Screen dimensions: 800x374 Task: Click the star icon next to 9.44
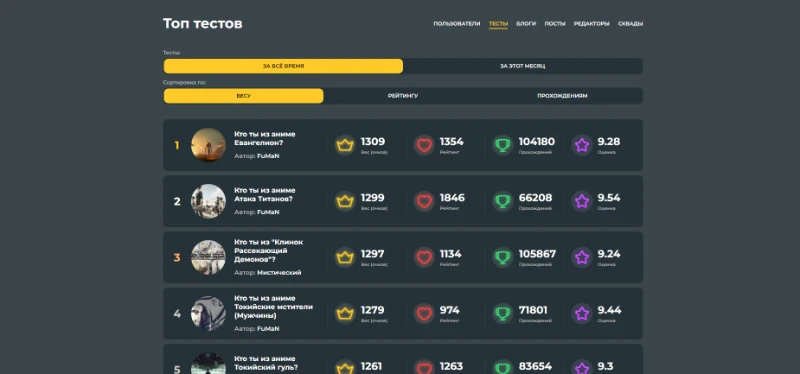[x=582, y=313]
